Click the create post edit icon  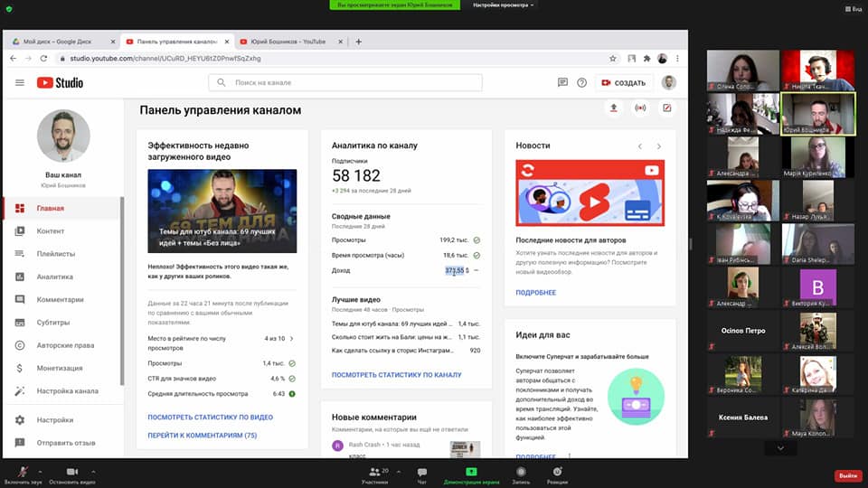(667, 108)
